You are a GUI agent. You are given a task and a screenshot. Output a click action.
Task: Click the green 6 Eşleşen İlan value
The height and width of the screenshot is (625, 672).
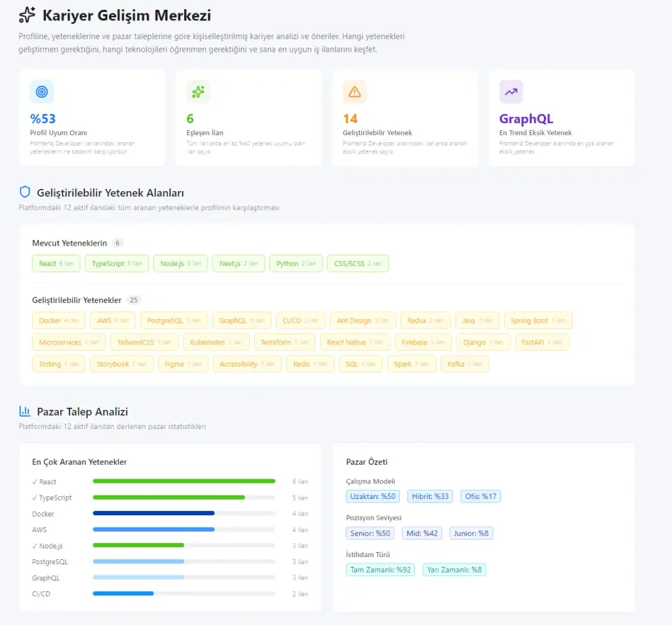pyautogui.click(x=190, y=119)
